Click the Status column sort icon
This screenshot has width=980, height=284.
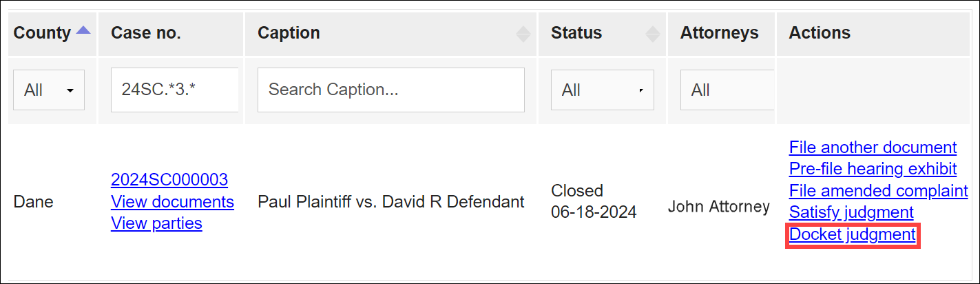point(652,34)
